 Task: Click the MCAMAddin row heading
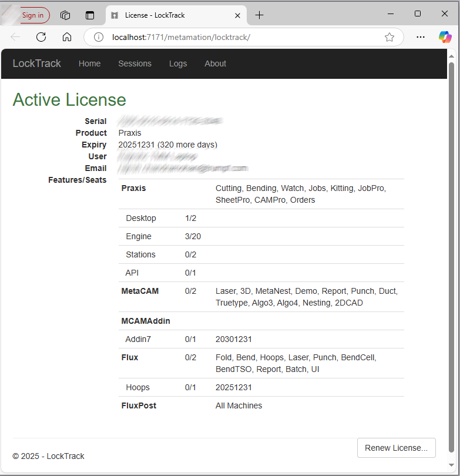tap(146, 321)
